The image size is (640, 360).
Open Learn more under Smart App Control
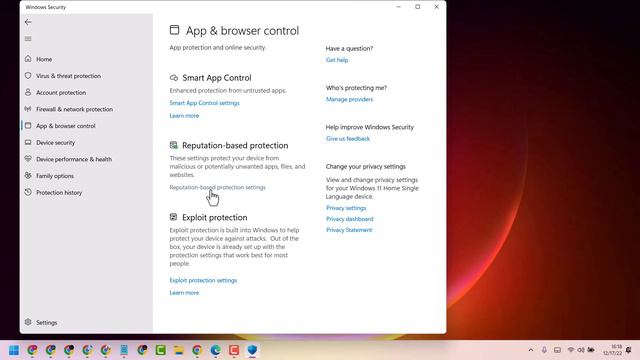click(184, 116)
